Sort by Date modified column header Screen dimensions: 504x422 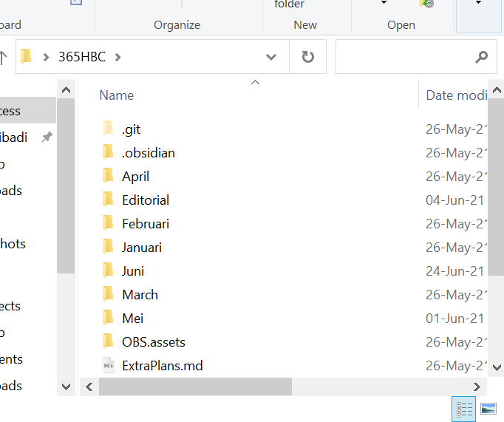tap(456, 95)
